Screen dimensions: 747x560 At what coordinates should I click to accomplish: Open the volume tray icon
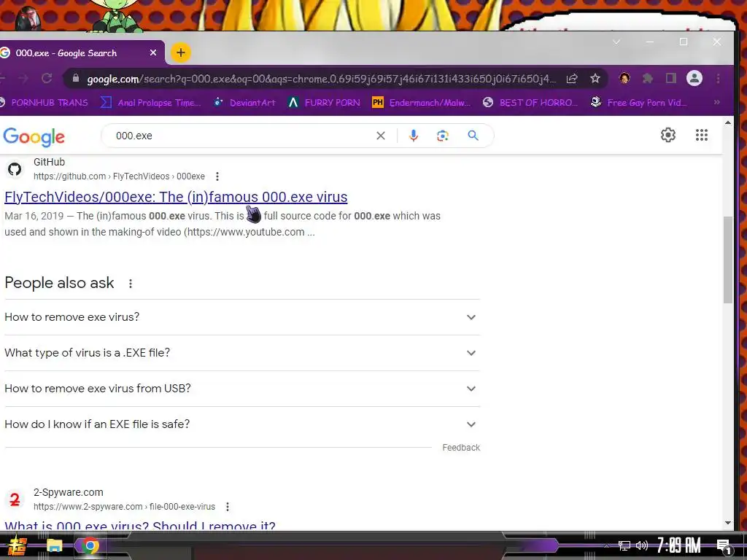[x=642, y=545]
